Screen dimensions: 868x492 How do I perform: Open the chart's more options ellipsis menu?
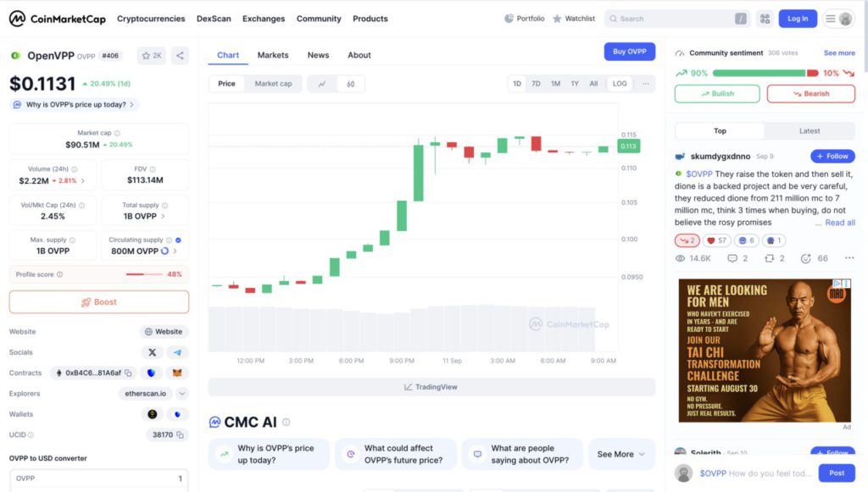pyautogui.click(x=646, y=83)
